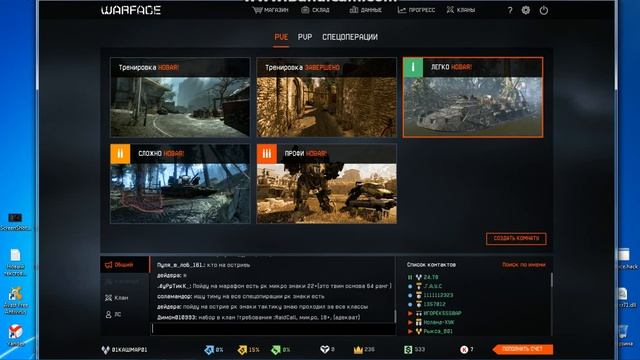Click the chat window scrollbar

[395, 315]
